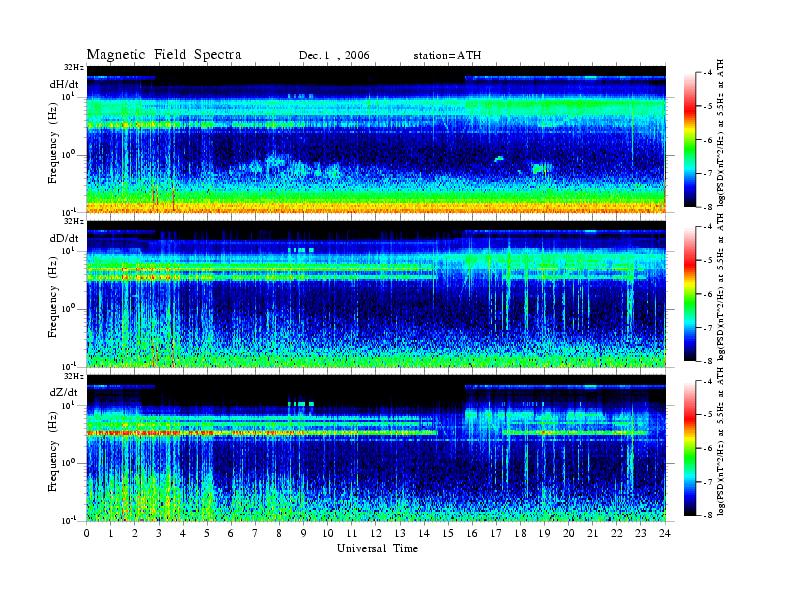Image resolution: width=792 pixels, height=612 pixels.
Task: Click hour tick "17" on the time axis
Action: [497, 533]
